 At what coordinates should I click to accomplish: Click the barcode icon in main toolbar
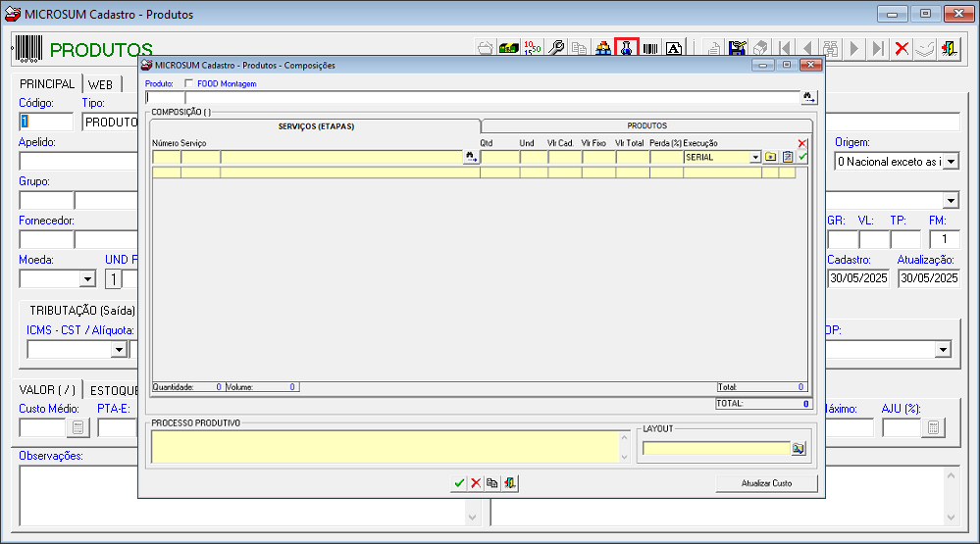click(x=649, y=48)
